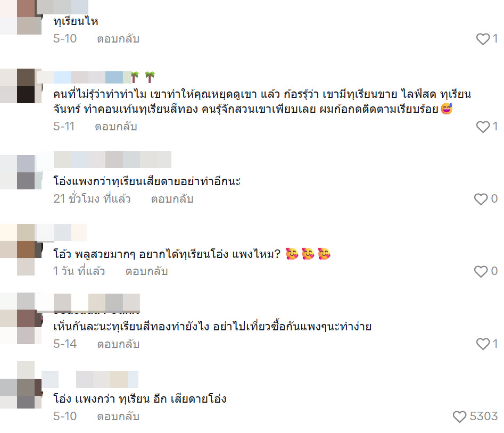Open avatar of the 5303-likes commenter
This screenshot has height=433, width=504.
click(x=21, y=385)
